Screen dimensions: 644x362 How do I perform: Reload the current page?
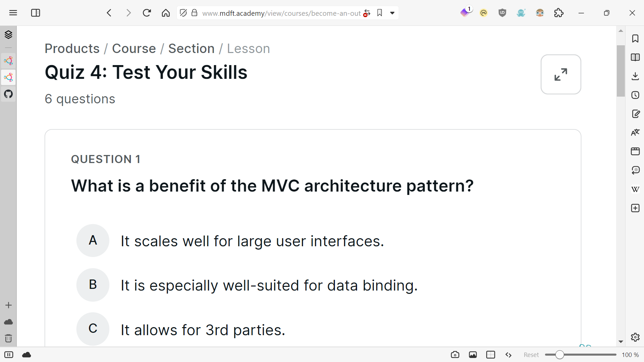tap(147, 13)
